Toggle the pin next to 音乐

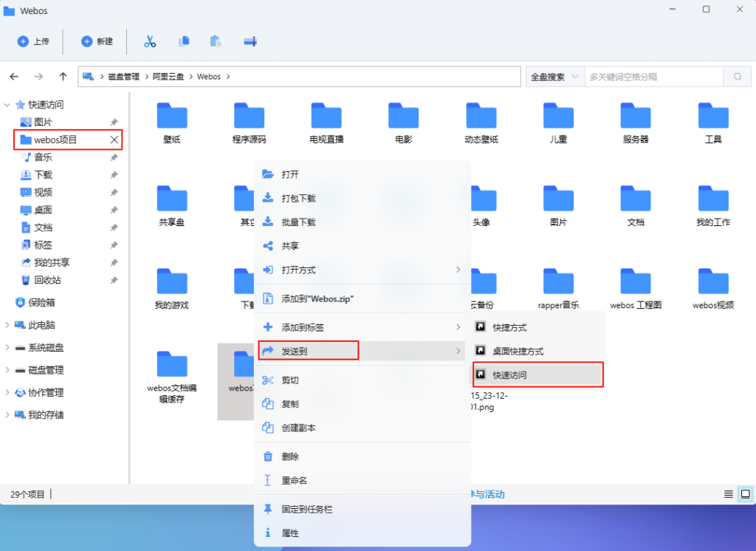click(x=114, y=157)
